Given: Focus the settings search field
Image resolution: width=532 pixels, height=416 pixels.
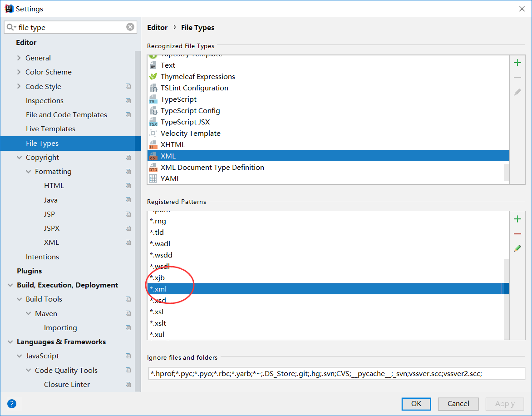Looking at the screenshot, I should [x=71, y=27].
